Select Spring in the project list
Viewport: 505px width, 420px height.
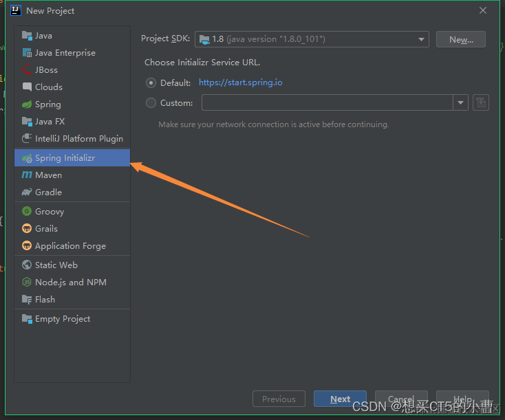pos(72,104)
